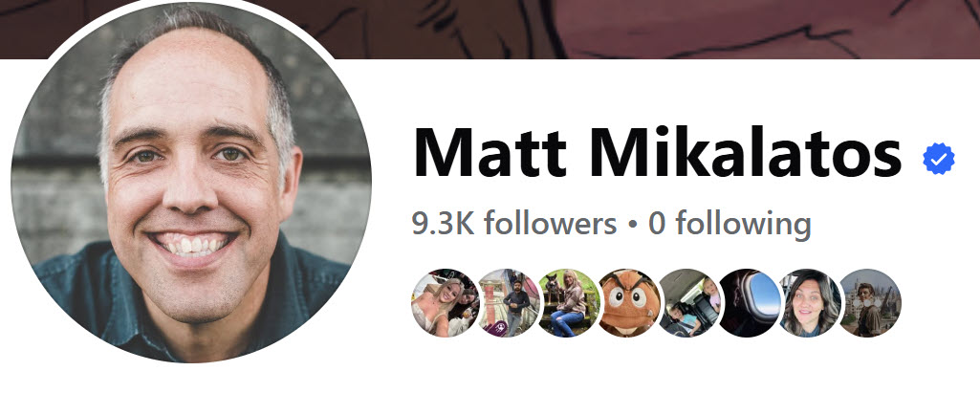Click the blue verified badge icon

coord(939,160)
